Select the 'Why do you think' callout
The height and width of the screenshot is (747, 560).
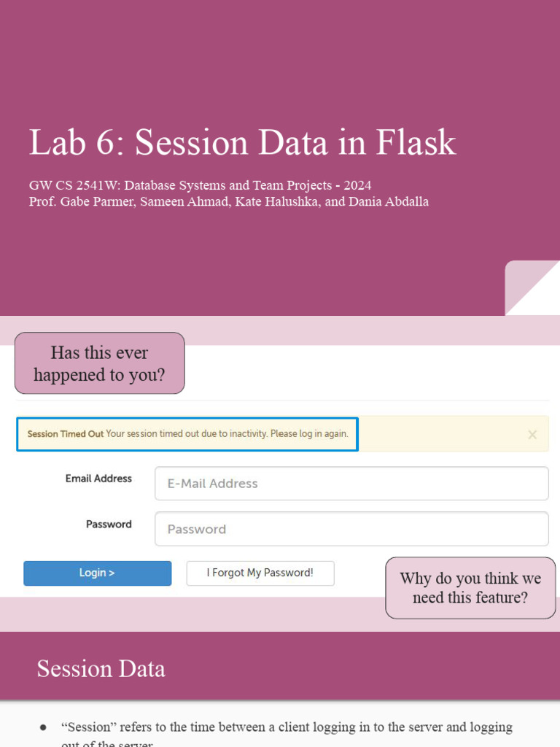(x=470, y=588)
